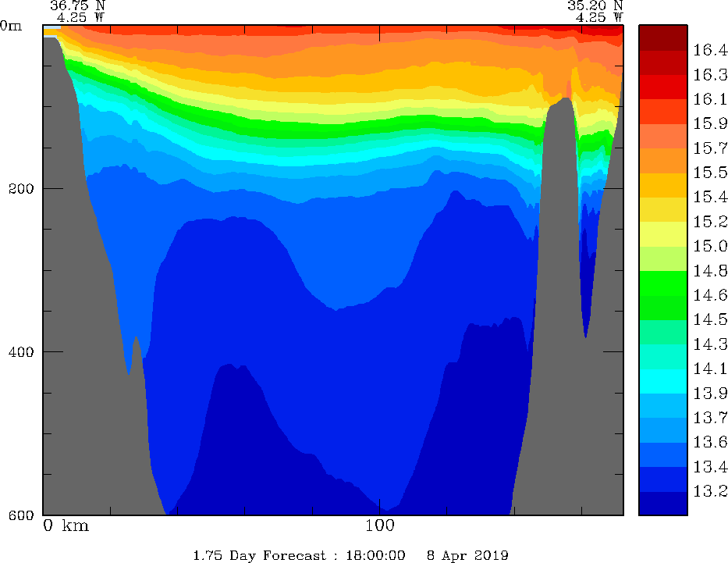Click the 4.25 W label under 36.75 N

click(80, 18)
